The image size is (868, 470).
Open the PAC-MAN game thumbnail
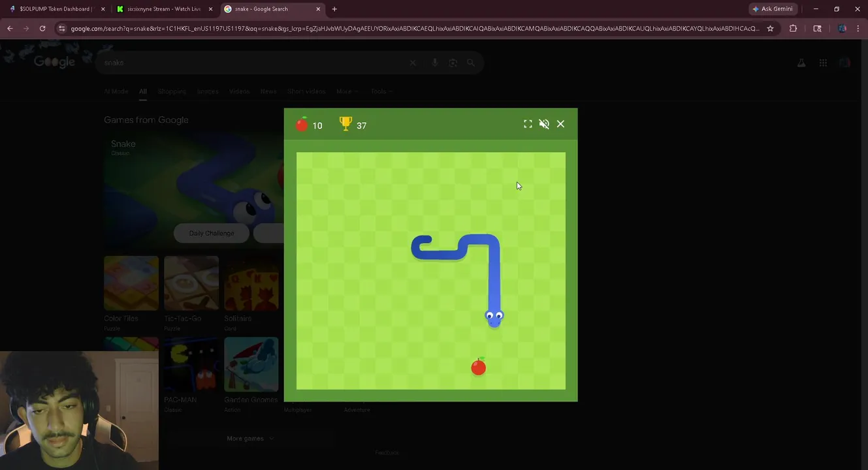pos(191,364)
